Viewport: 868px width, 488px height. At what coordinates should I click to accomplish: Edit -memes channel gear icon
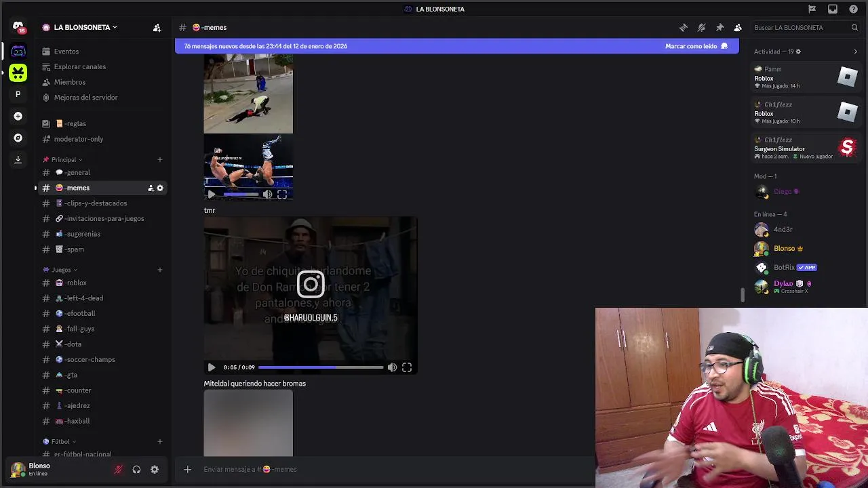click(x=160, y=188)
